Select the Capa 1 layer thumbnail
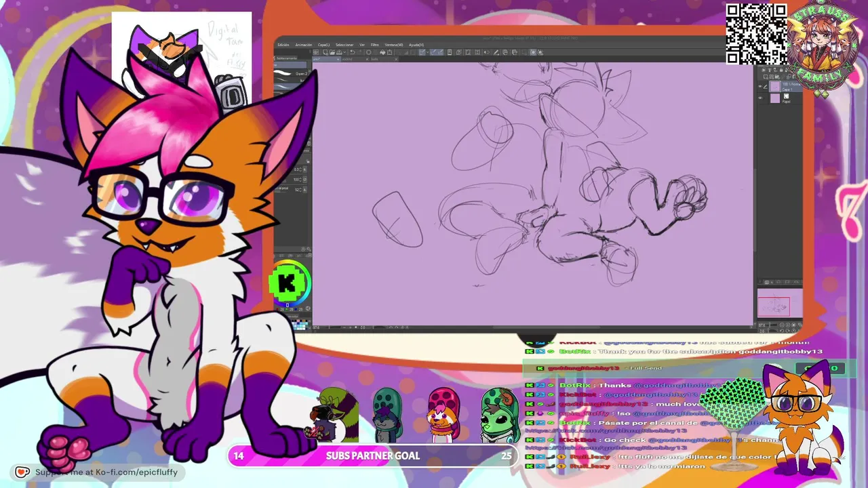The image size is (868, 488). pos(775,87)
